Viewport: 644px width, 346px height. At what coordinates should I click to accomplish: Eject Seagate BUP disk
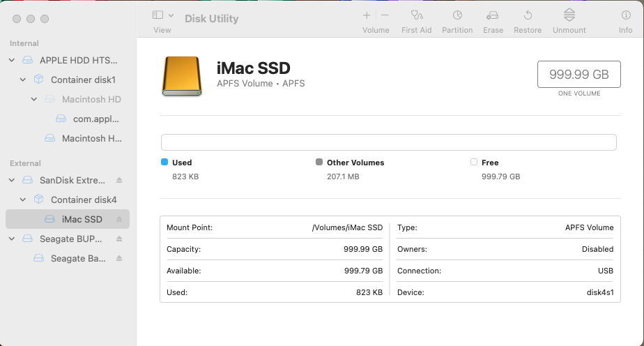coord(119,239)
